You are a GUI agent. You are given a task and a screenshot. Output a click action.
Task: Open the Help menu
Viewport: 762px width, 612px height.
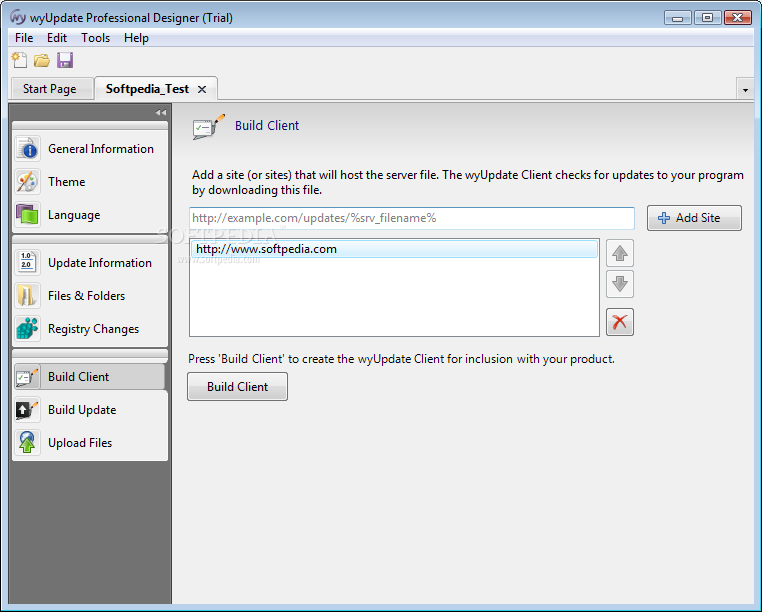point(136,38)
